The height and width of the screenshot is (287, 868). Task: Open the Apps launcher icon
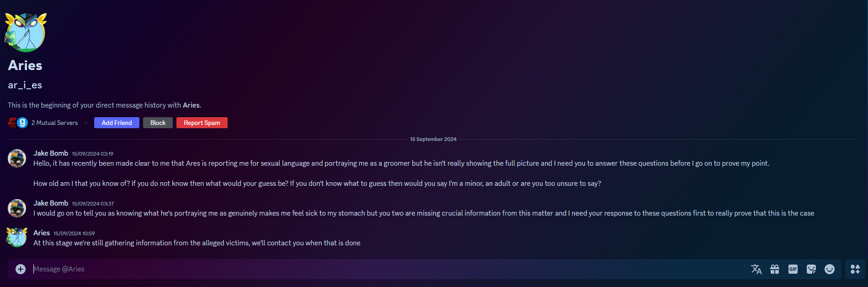pos(854,269)
